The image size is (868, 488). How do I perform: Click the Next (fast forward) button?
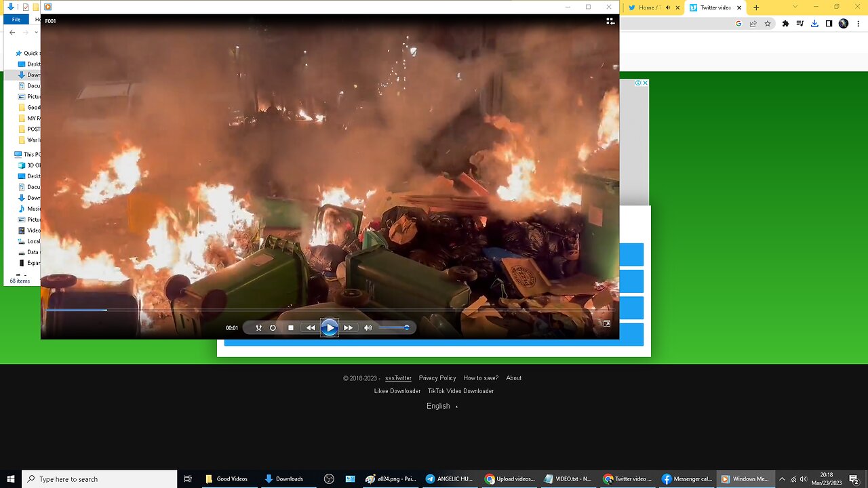(348, 328)
